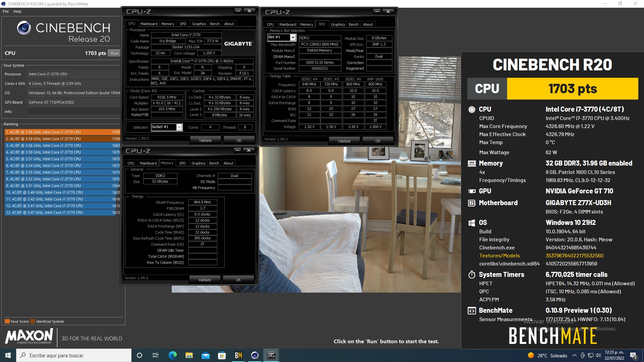644x362 pixels.
Task: Switch to CPU-Z taskbar icon
Action: (271, 355)
